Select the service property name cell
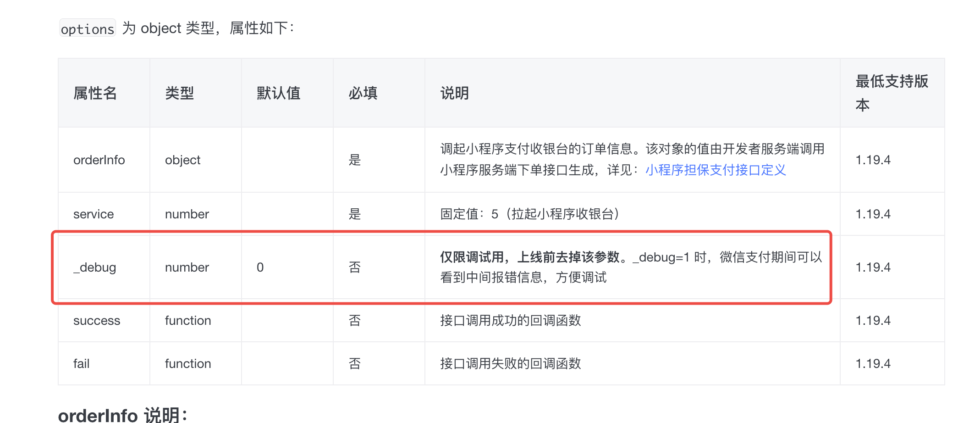Viewport: 980px width, 423px height. click(94, 214)
